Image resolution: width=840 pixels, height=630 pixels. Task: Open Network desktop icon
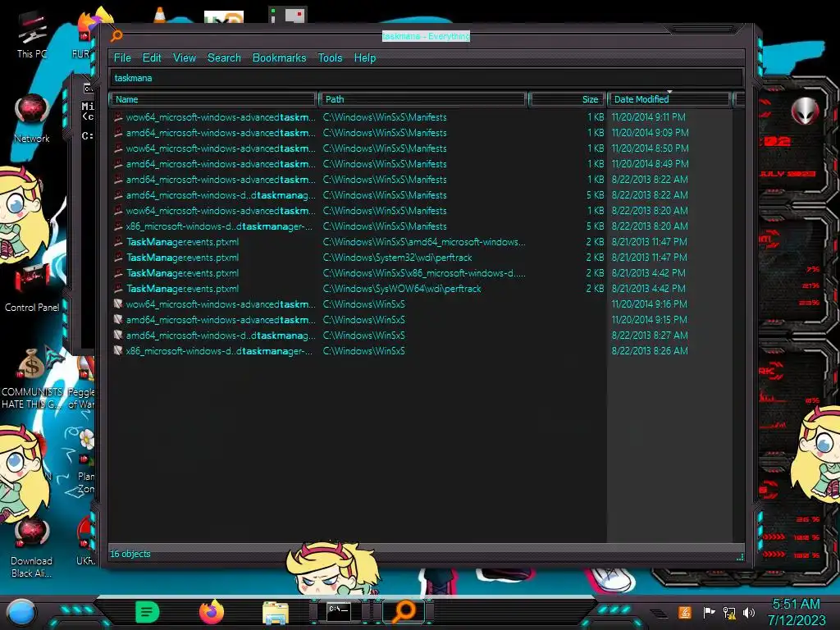coord(32,119)
